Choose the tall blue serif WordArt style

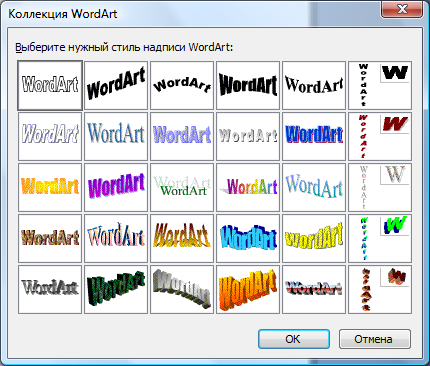pos(116,136)
